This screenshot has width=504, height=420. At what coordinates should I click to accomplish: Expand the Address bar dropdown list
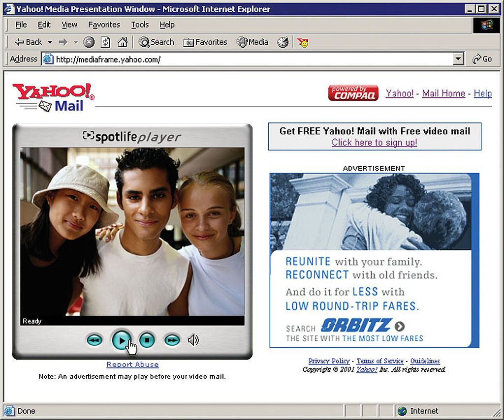459,59
